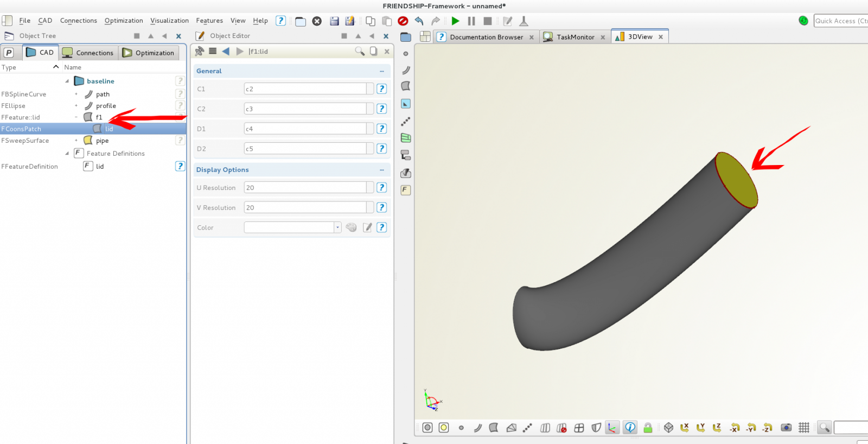Expand the pipe node in the Object Tree
This screenshot has height=444, width=868.
(x=76, y=141)
